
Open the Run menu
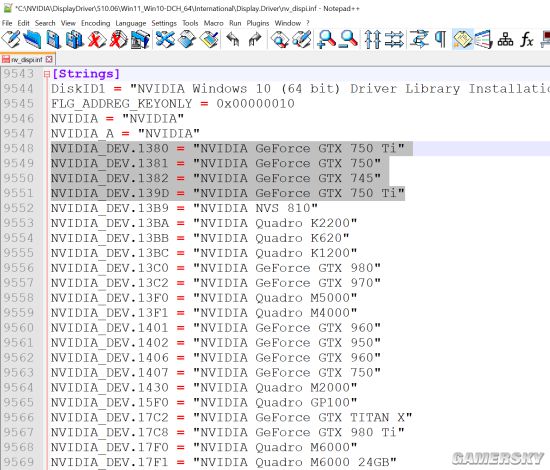[235, 23]
